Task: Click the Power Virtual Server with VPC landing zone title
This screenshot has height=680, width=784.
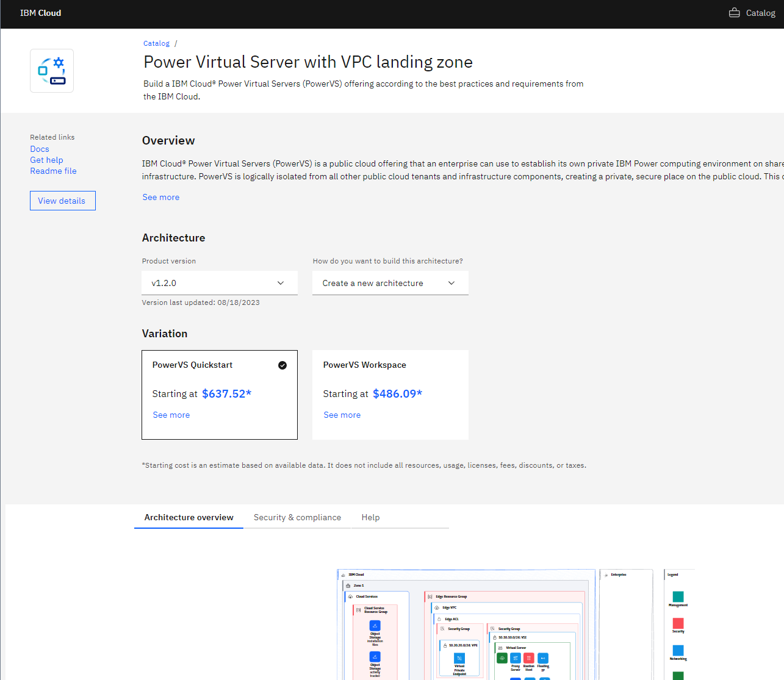Action: [308, 62]
